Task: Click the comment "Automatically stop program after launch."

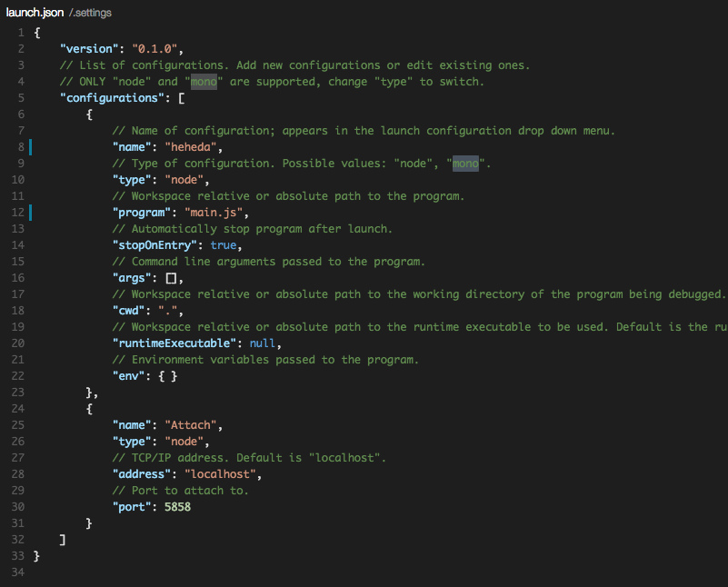Action: [x=253, y=229]
